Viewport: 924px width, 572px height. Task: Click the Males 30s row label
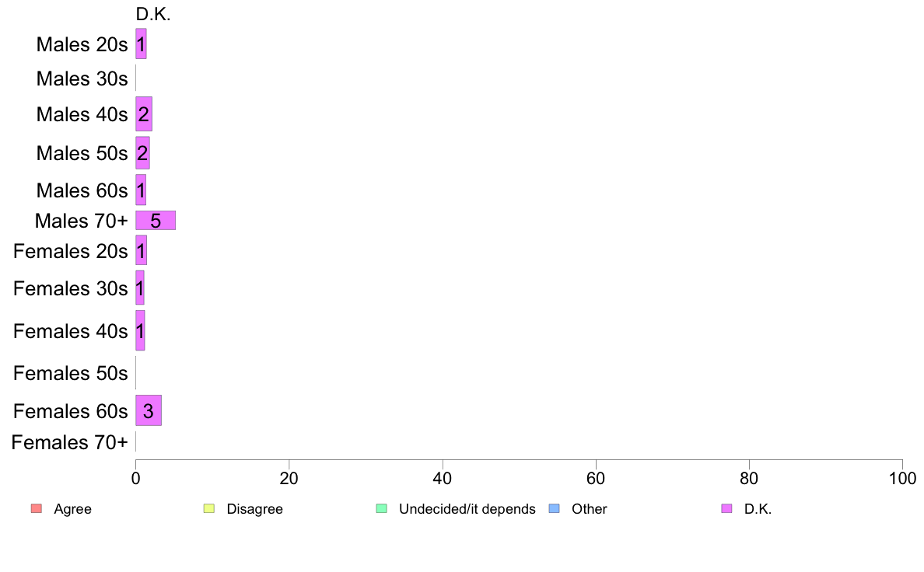pyautogui.click(x=82, y=78)
